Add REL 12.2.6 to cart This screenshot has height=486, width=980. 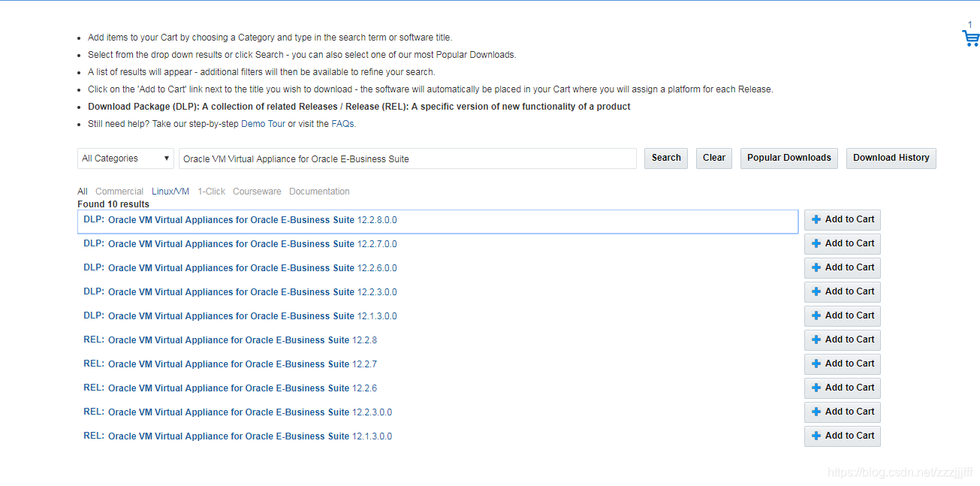[843, 388]
